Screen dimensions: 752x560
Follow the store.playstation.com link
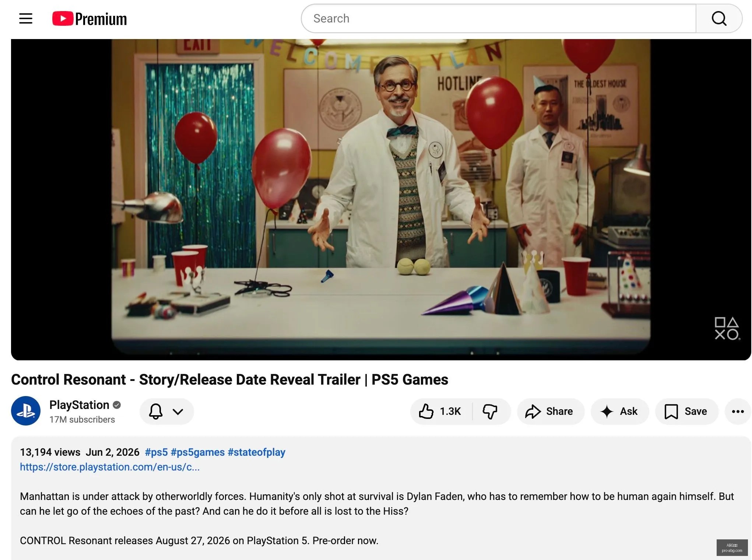click(110, 467)
